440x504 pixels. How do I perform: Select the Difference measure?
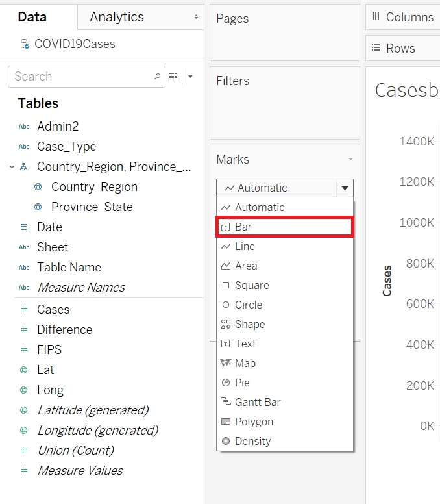point(65,330)
